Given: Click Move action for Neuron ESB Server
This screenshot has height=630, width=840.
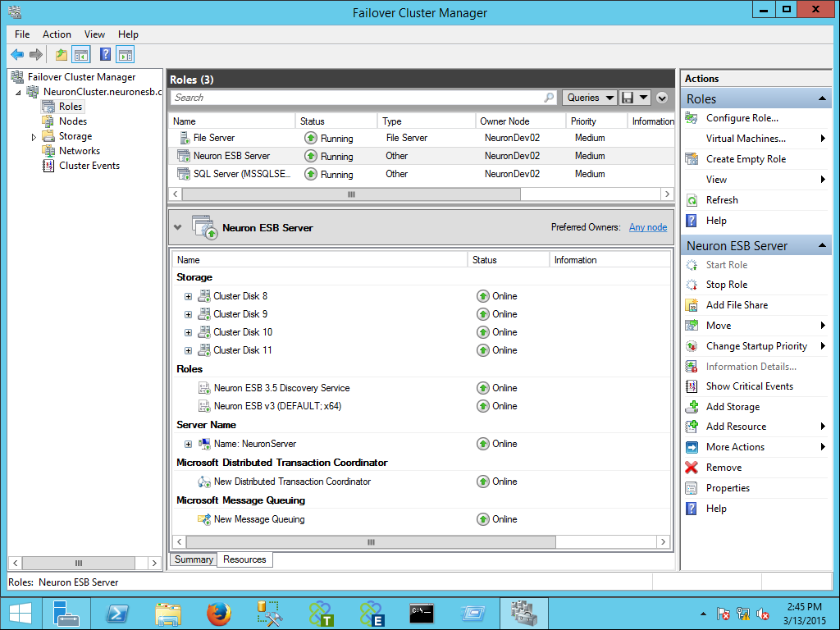Looking at the screenshot, I should click(x=719, y=325).
